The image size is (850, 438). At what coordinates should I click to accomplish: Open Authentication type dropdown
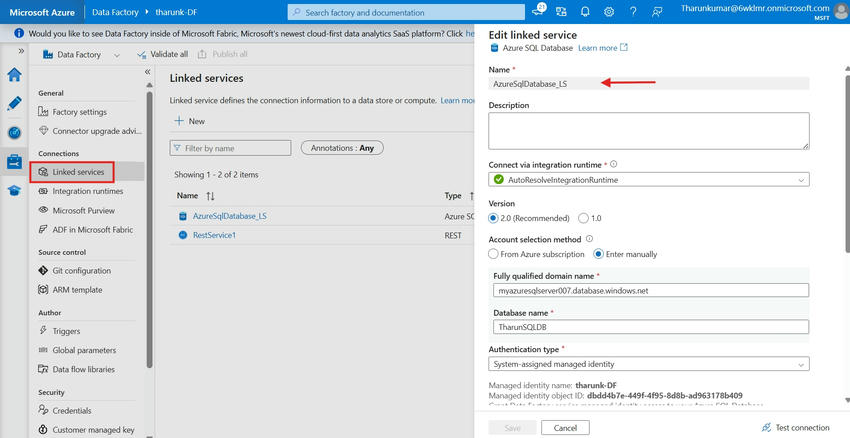pos(649,364)
